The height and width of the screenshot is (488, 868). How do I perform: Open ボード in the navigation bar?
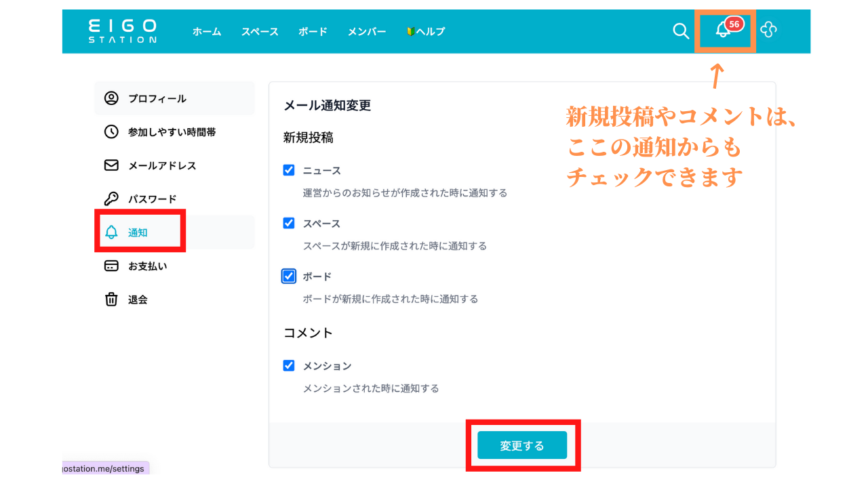(313, 32)
